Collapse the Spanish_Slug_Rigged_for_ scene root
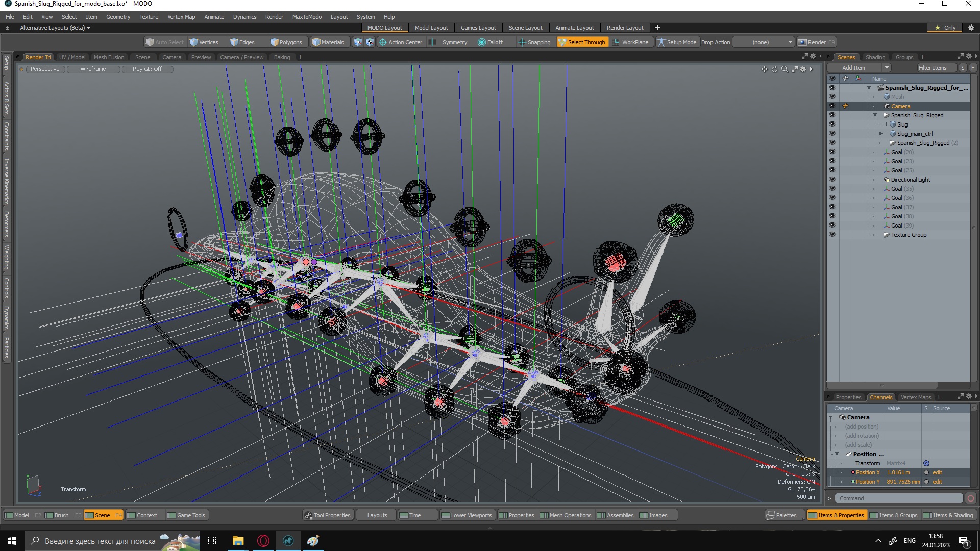This screenshot has width=980, height=551. click(869, 88)
